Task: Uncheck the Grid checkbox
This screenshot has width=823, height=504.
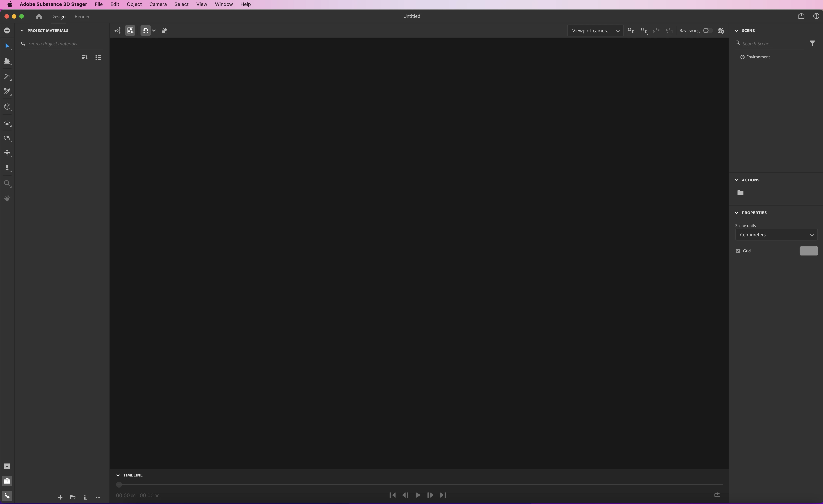Action: point(738,251)
